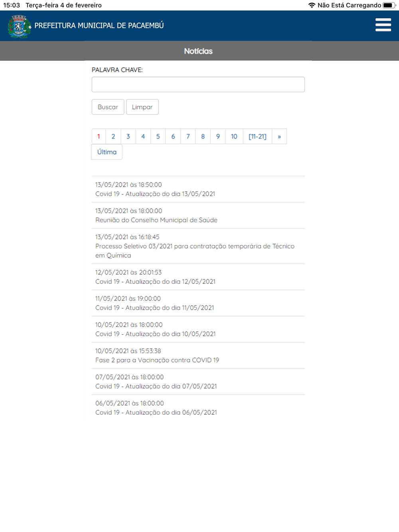Click the next page » arrow
399x532 pixels.
pos(279,136)
